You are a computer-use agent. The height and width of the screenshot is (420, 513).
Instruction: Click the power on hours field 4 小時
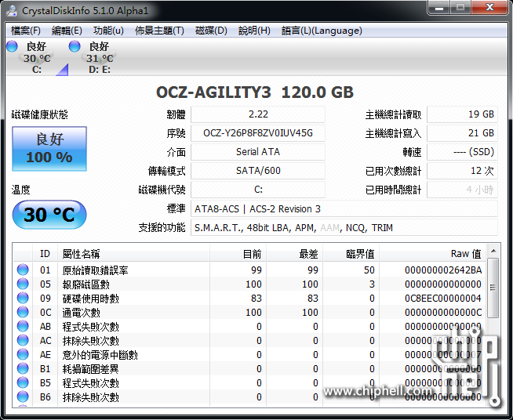click(462, 190)
